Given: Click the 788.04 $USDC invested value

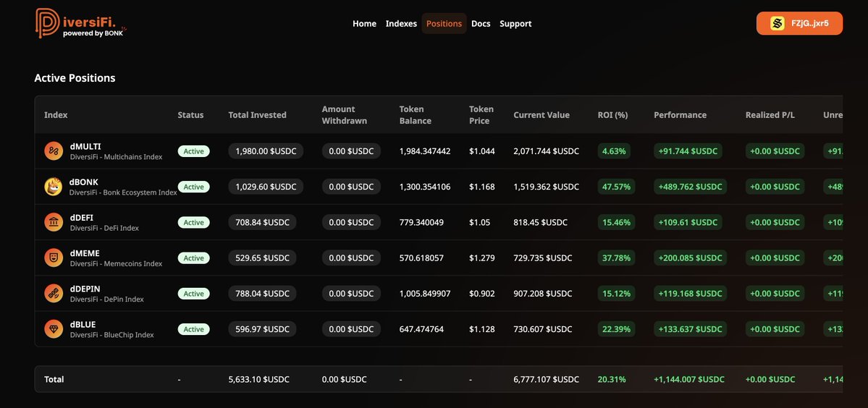Looking at the screenshot, I should 262,294.
